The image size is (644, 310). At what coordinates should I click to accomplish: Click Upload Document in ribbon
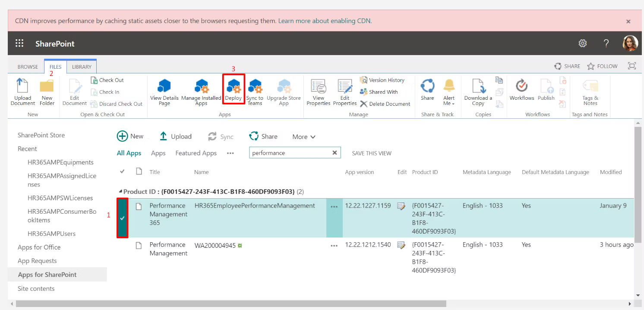coord(22,89)
